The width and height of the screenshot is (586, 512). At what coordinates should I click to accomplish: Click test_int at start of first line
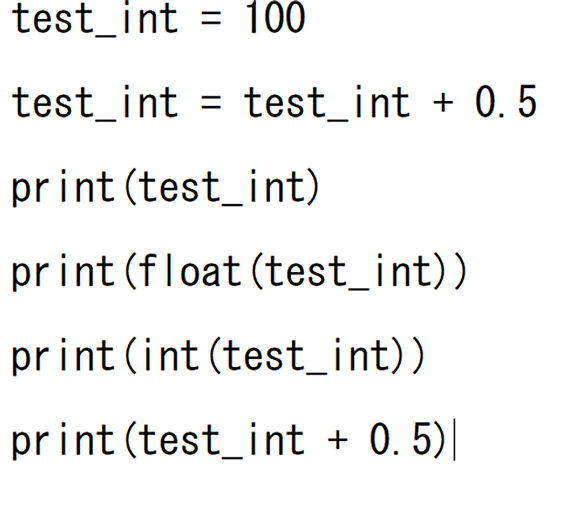95,19
